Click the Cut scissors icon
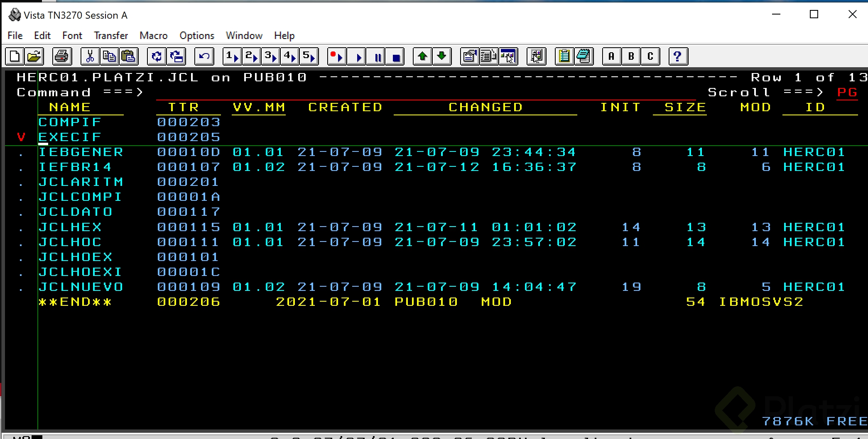This screenshot has width=868, height=439. tap(90, 56)
